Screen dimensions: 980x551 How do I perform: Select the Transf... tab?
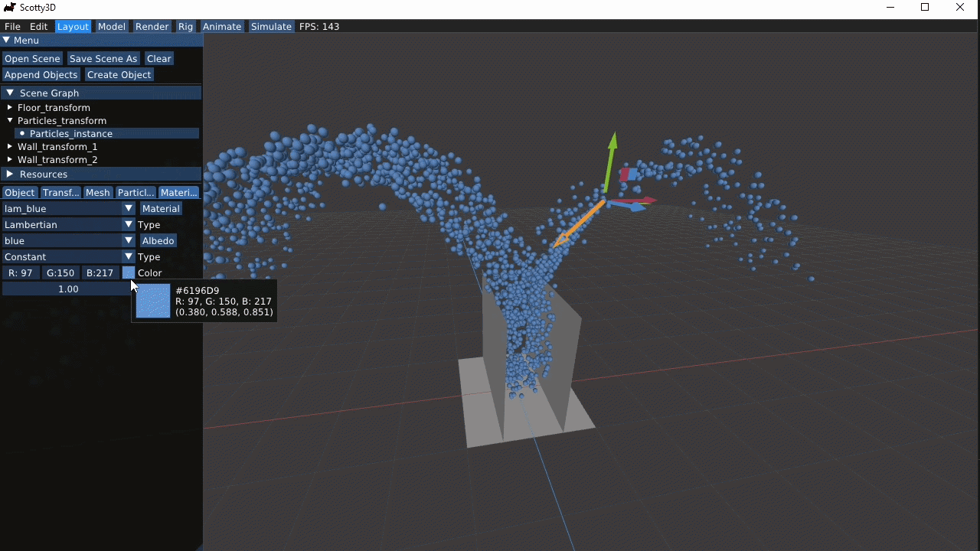coord(60,193)
